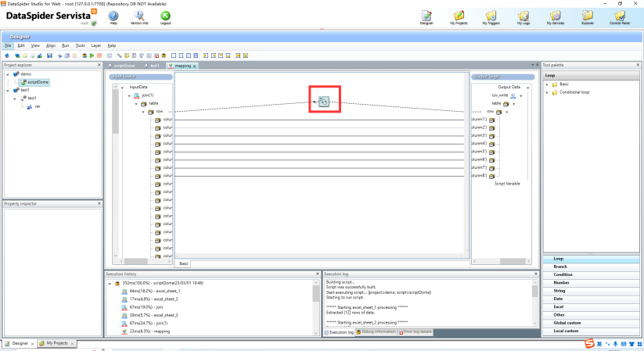Screen dimensions: 644x351
Task: Collapse the InputData node
Action: (x=122, y=88)
